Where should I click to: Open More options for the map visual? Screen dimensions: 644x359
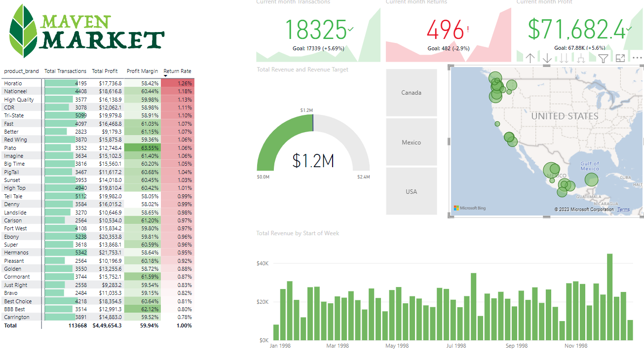tap(638, 58)
